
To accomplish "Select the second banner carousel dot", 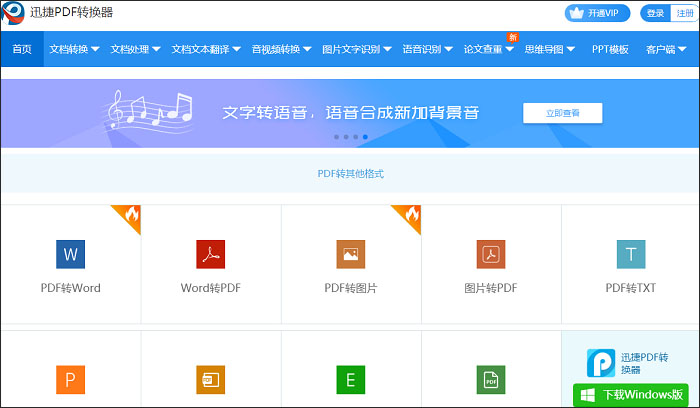I will (x=346, y=137).
